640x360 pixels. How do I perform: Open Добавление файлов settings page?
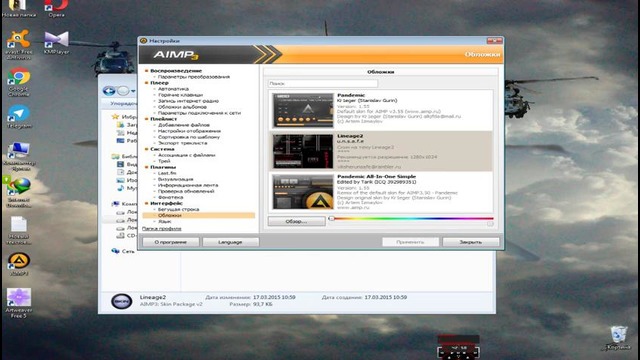coord(184,125)
